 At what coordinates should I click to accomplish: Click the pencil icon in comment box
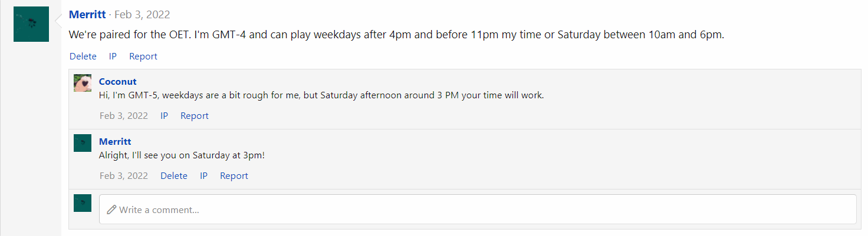111,210
